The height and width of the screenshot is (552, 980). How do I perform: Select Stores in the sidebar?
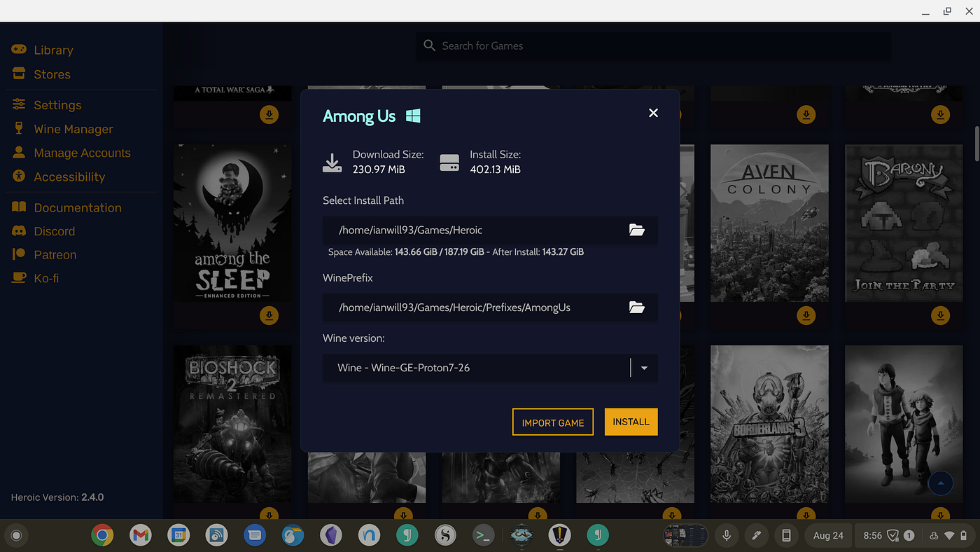point(18,74)
